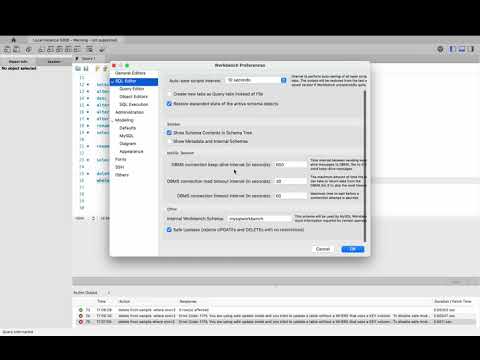This screenshot has height=360, width=480.
Task: Select the Query 1 editor tab
Action: pyautogui.click(x=88, y=59)
